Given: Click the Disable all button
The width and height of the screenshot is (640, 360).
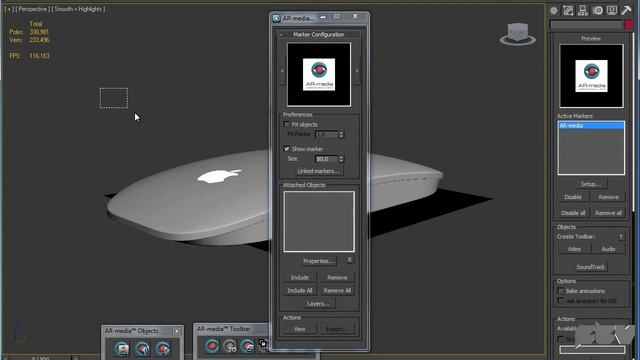Looking at the screenshot, I should coord(573,213).
